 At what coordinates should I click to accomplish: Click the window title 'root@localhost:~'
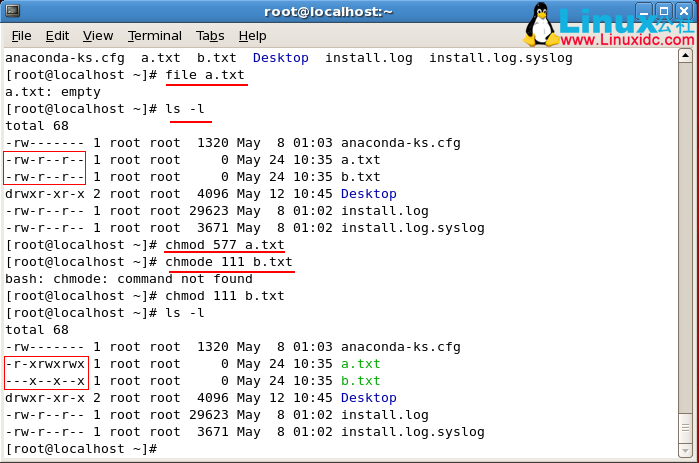click(329, 12)
